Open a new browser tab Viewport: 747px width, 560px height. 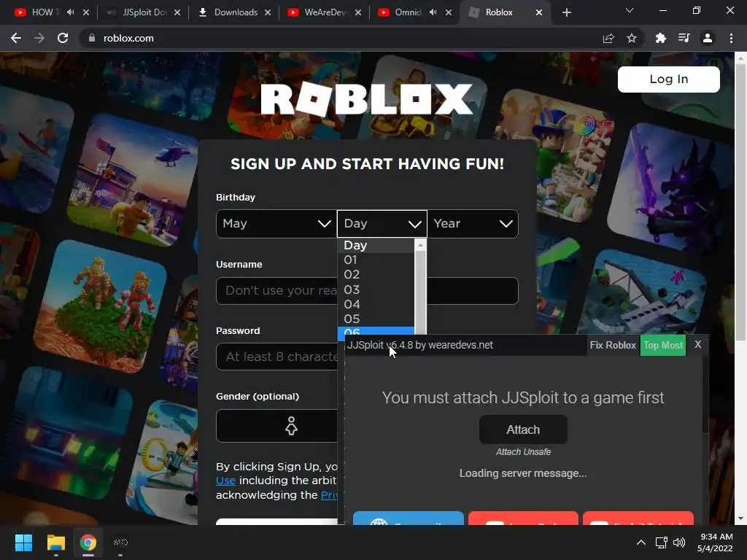pyautogui.click(x=566, y=12)
